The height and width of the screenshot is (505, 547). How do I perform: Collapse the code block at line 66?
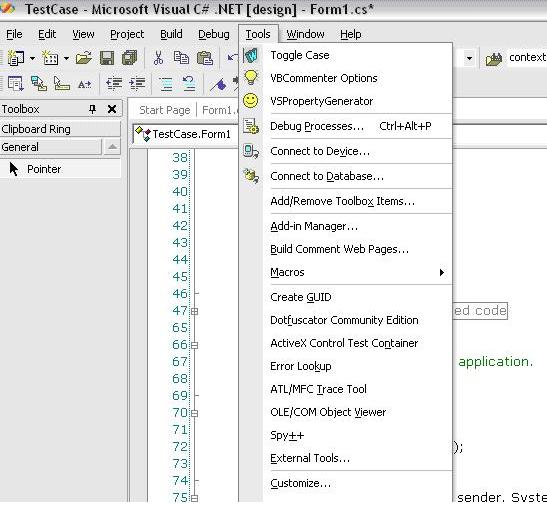tap(195, 345)
